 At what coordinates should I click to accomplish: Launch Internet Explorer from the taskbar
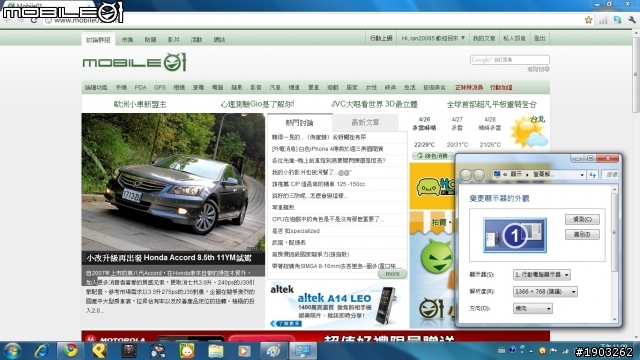click(42, 351)
